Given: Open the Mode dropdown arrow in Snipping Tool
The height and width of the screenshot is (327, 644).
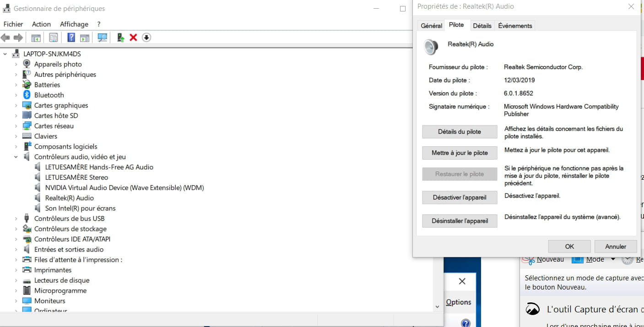Looking at the screenshot, I should 613,259.
